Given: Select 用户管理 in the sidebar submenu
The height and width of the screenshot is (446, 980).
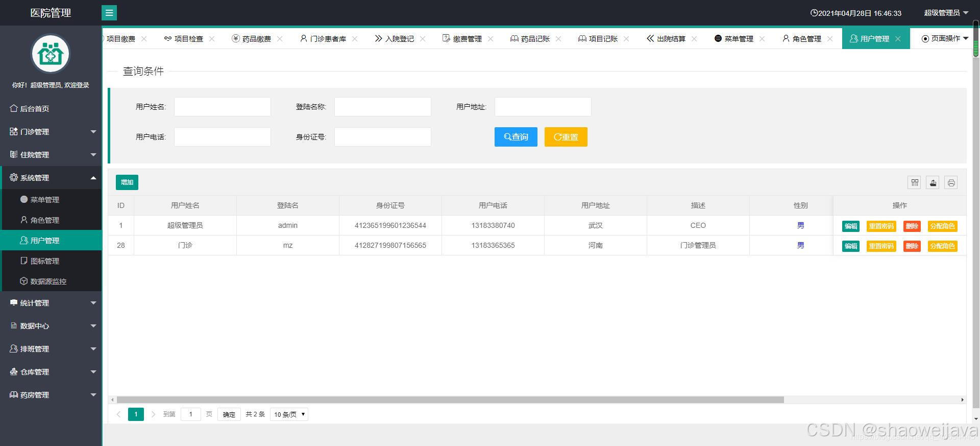Looking at the screenshot, I should [x=51, y=240].
